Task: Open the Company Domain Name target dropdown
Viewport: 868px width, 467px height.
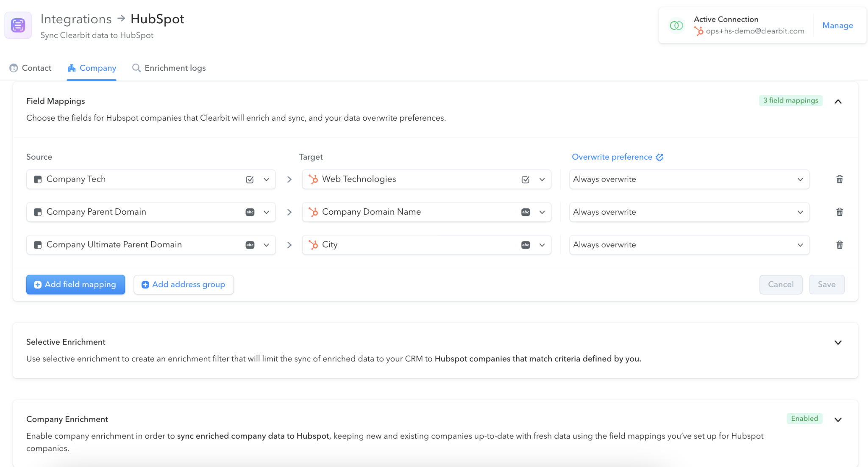Action: (542, 212)
